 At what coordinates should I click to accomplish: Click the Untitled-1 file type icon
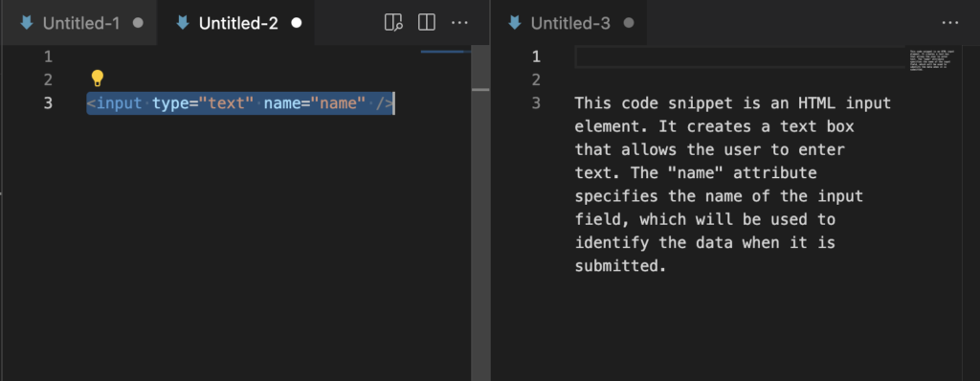point(27,23)
